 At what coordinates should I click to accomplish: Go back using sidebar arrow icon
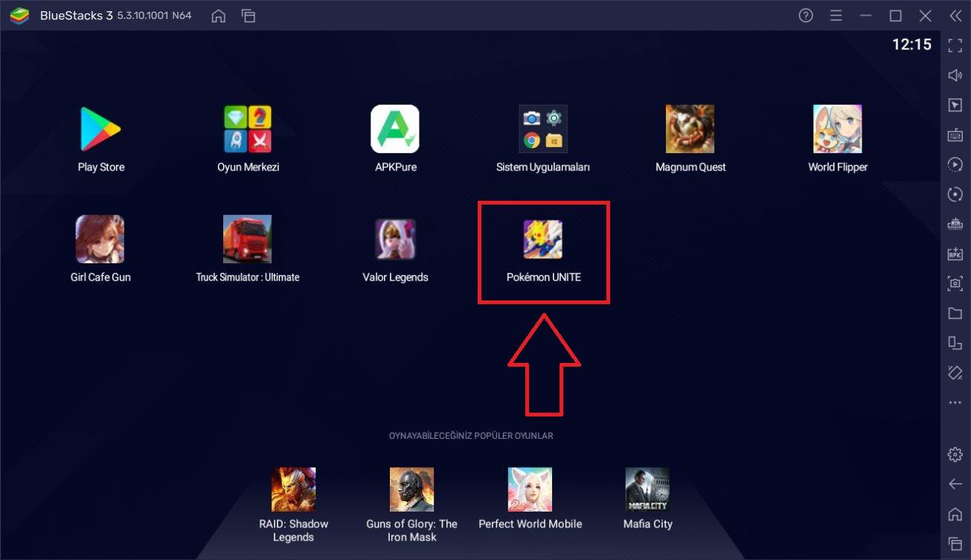pyautogui.click(x=955, y=484)
